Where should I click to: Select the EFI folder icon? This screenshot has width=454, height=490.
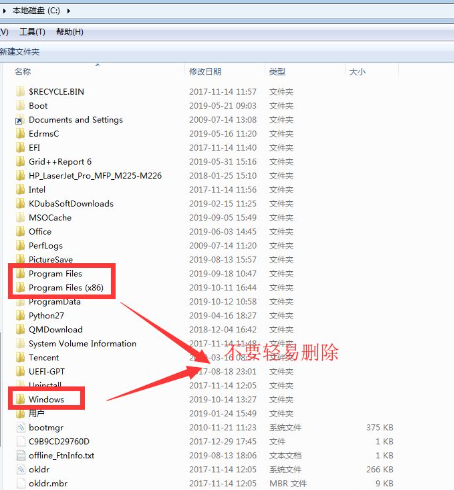20,147
